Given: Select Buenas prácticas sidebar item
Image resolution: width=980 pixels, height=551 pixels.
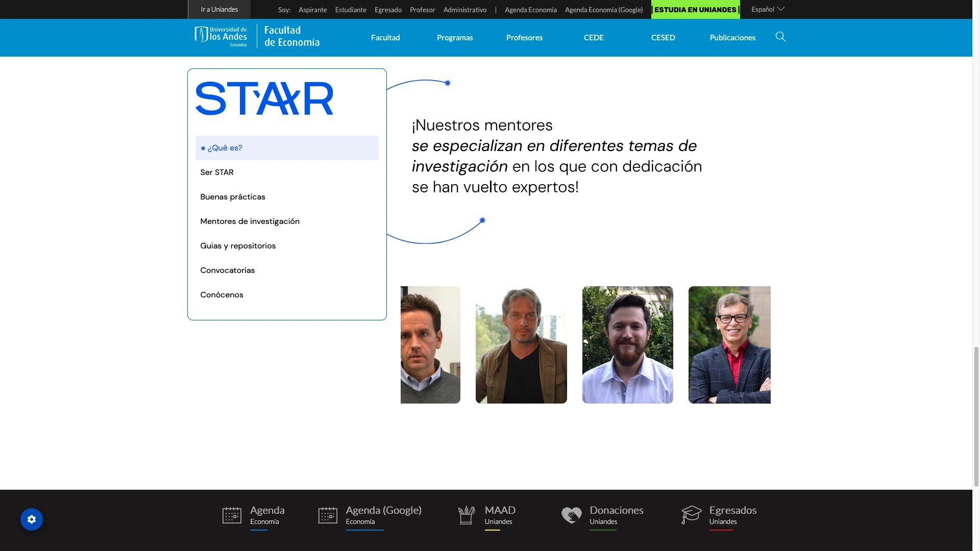Looking at the screenshot, I should 233,197.
